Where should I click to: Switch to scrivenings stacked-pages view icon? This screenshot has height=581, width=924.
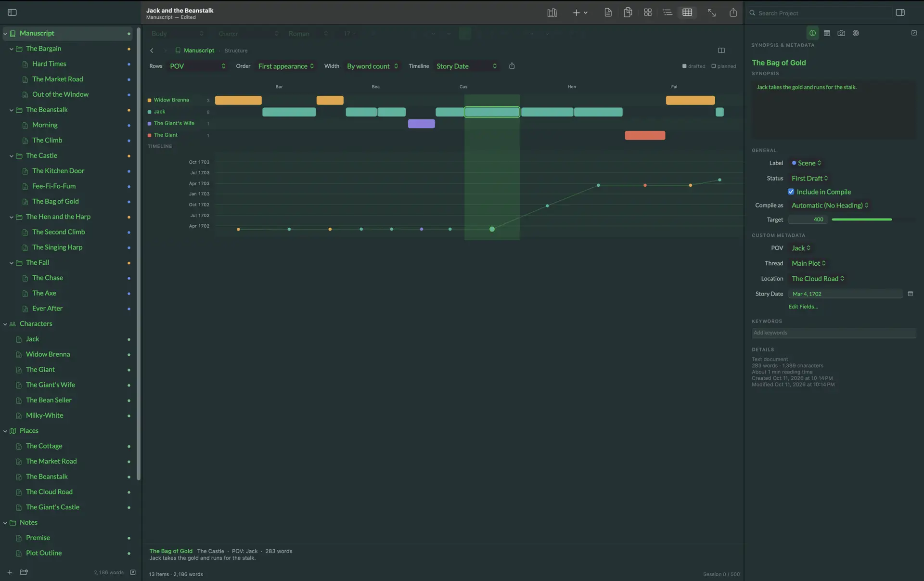[x=628, y=13]
